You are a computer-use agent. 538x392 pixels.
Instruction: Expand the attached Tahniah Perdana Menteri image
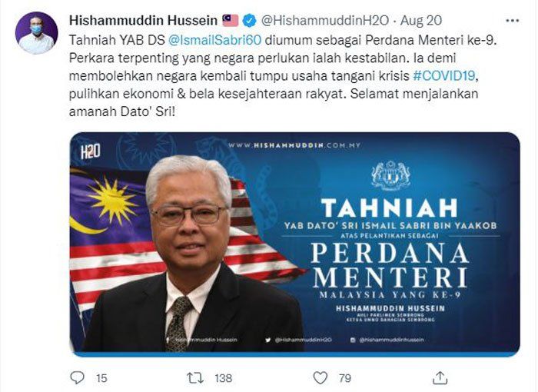(x=294, y=244)
